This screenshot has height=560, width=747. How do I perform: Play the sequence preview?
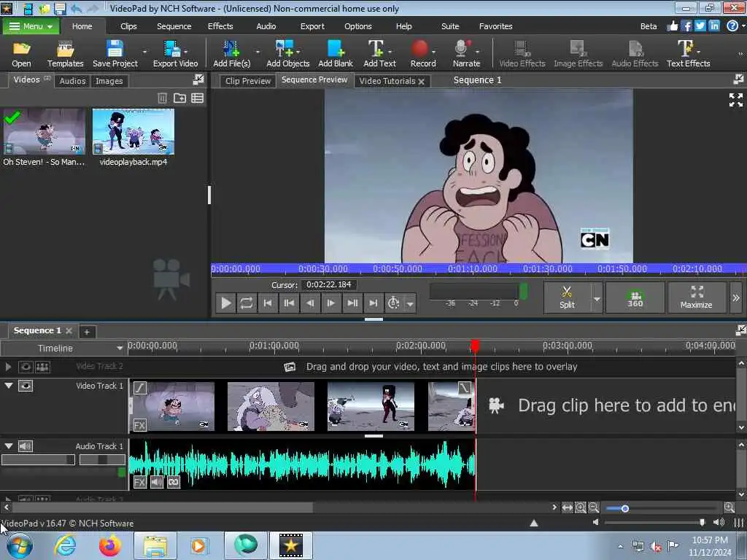[226, 303]
